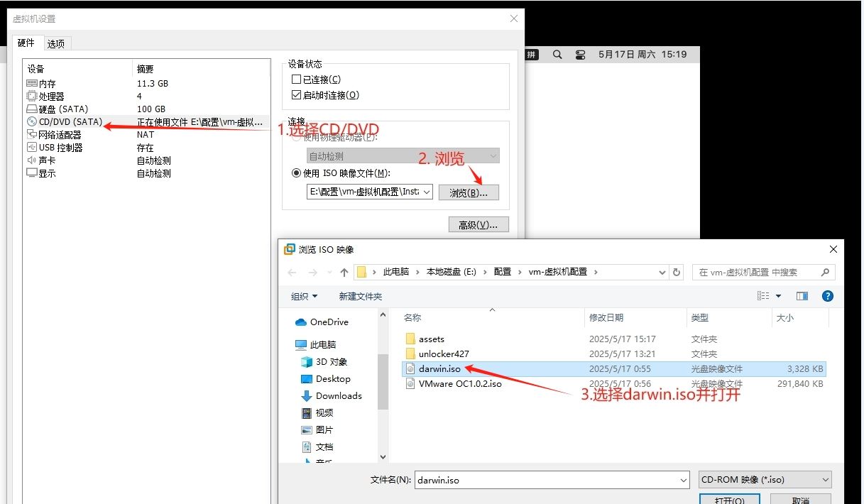Image resolution: width=864 pixels, height=504 pixels.
Task: Click the help question mark icon
Action: (828, 296)
